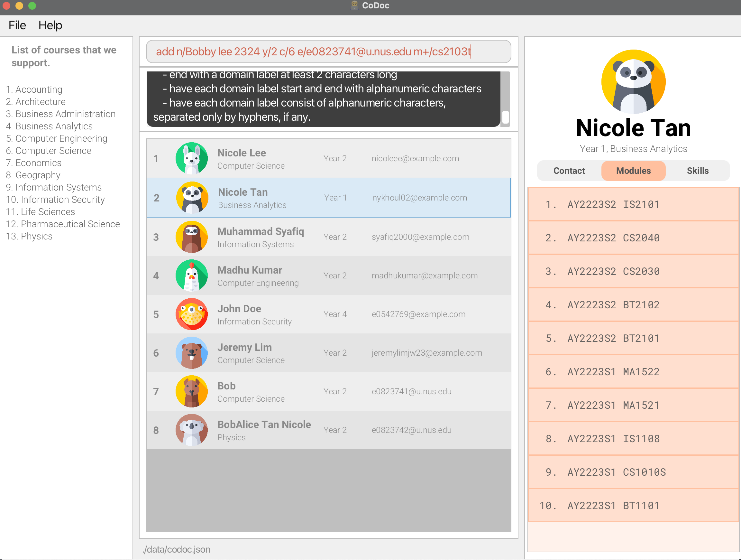741x560 pixels.
Task: Select the Nicole Tan list row
Action: pyautogui.click(x=328, y=198)
